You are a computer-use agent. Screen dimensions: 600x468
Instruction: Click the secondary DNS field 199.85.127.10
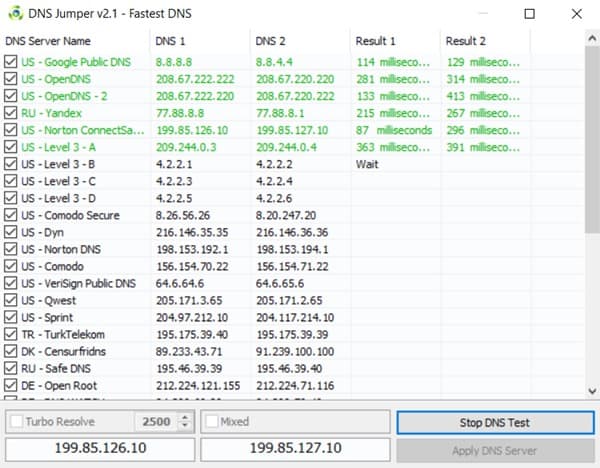click(295, 448)
